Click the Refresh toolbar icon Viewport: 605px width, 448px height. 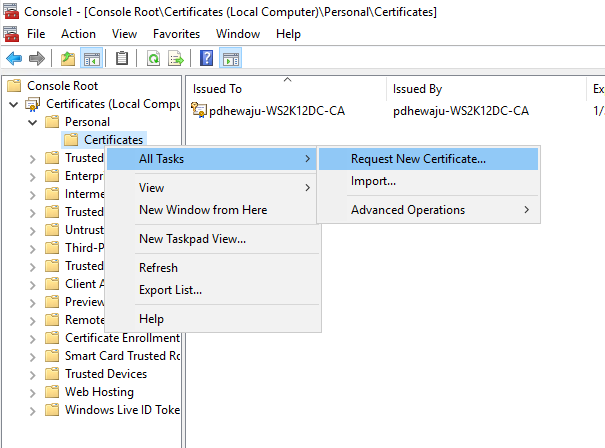coord(154,59)
